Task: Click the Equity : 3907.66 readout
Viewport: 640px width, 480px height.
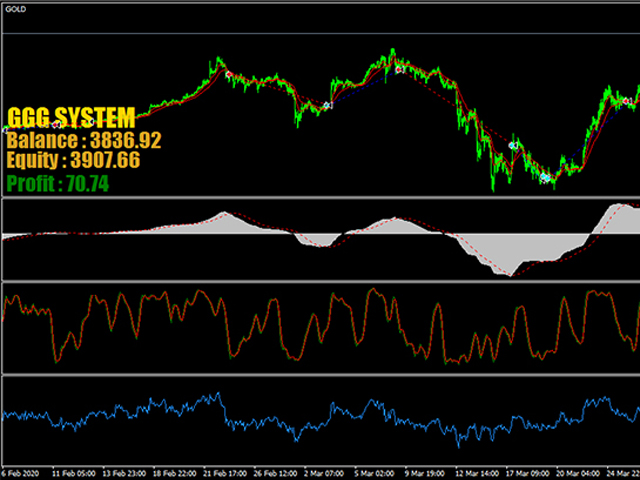Action: point(73,160)
